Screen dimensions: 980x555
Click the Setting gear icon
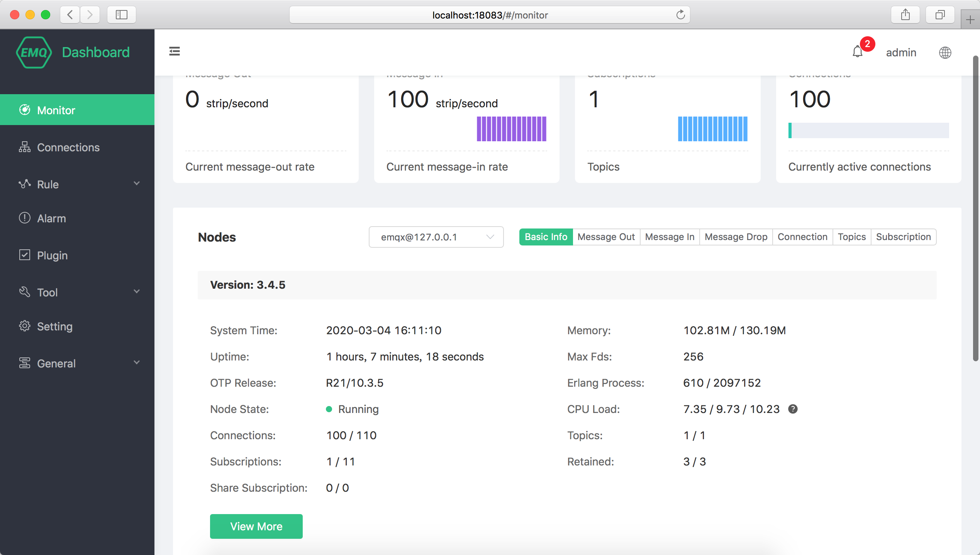pos(24,326)
